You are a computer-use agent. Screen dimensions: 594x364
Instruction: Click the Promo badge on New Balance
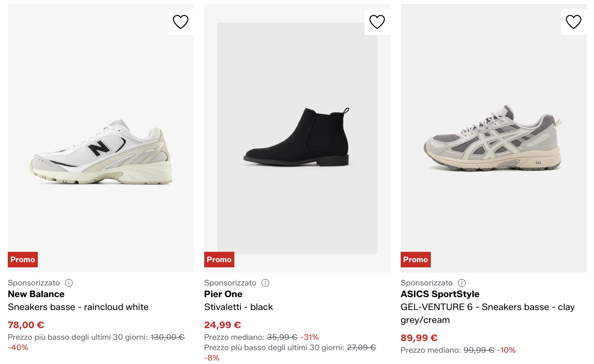[23, 260]
